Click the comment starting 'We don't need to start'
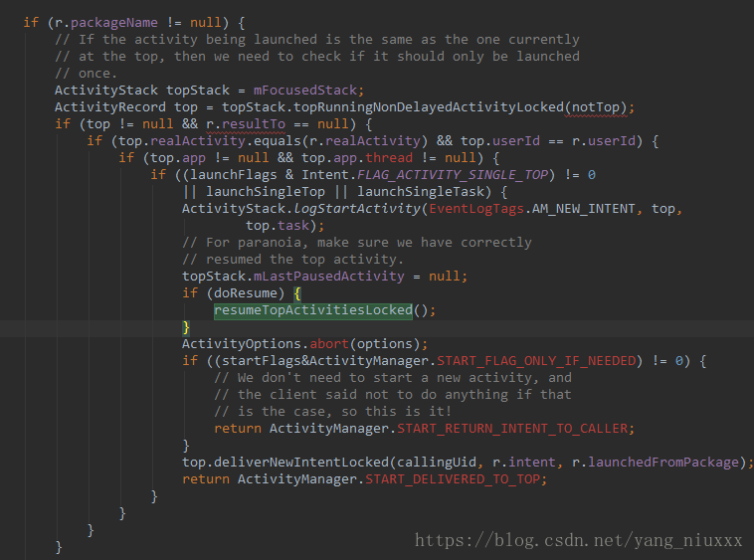The height and width of the screenshot is (560, 754). click(x=393, y=378)
